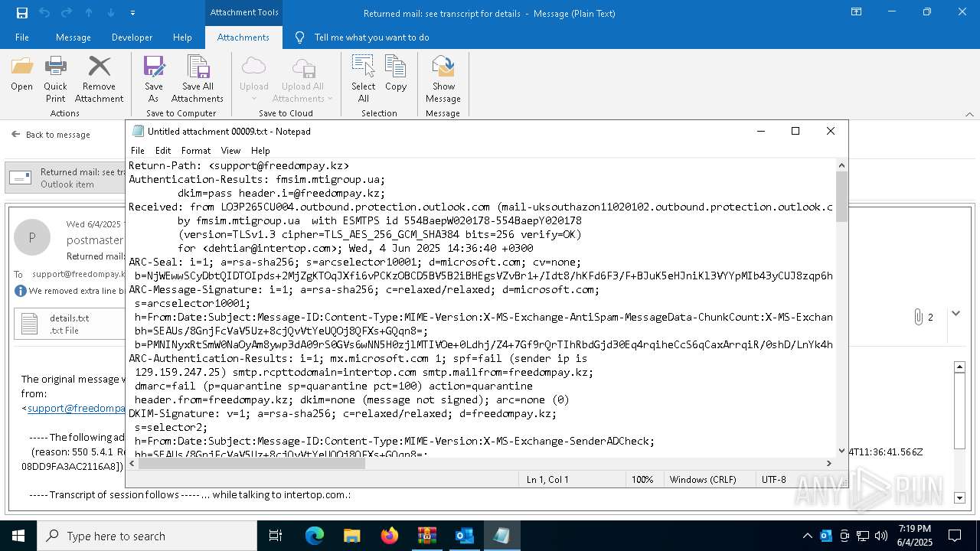Expand attachments list chevron beside paperclip

[955, 314]
